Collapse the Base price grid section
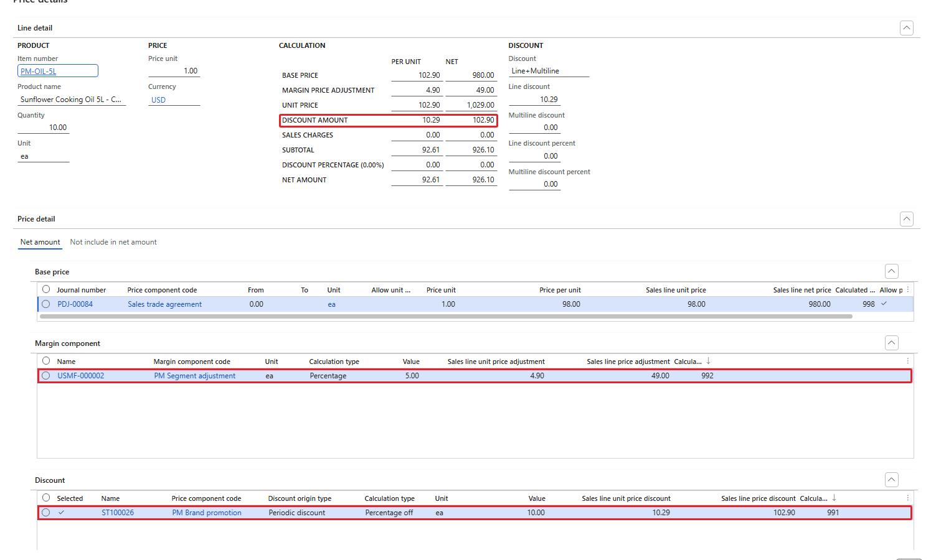931x560 pixels. (x=892, y=271)
